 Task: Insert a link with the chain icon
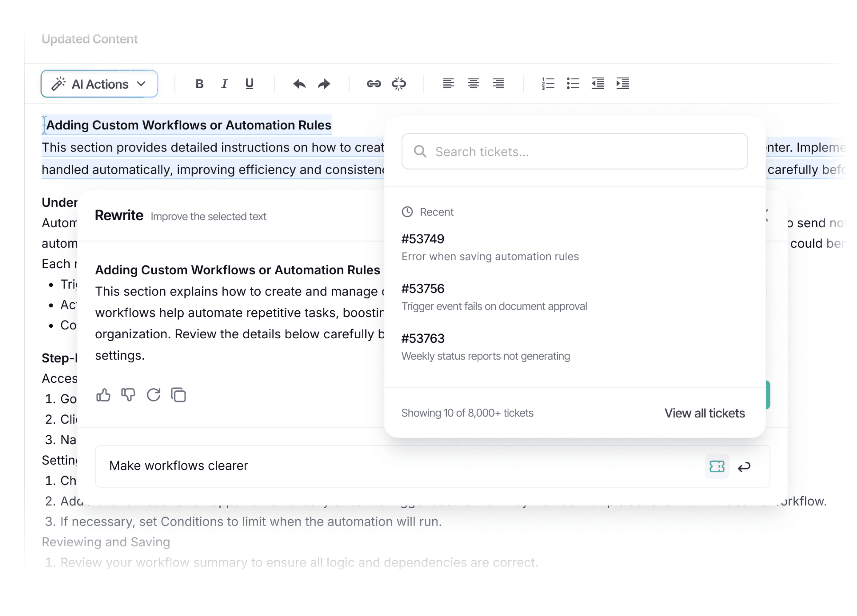click(373, 84)
